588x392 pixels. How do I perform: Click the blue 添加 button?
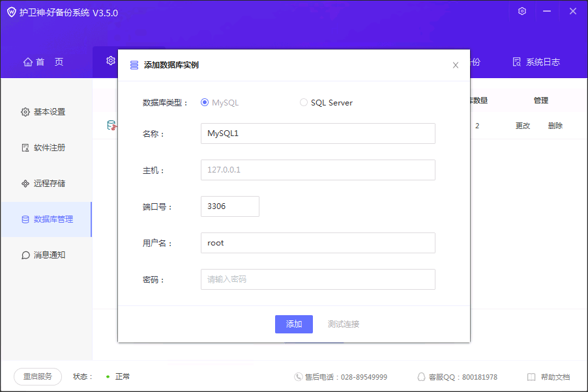(x=294, y=324)
